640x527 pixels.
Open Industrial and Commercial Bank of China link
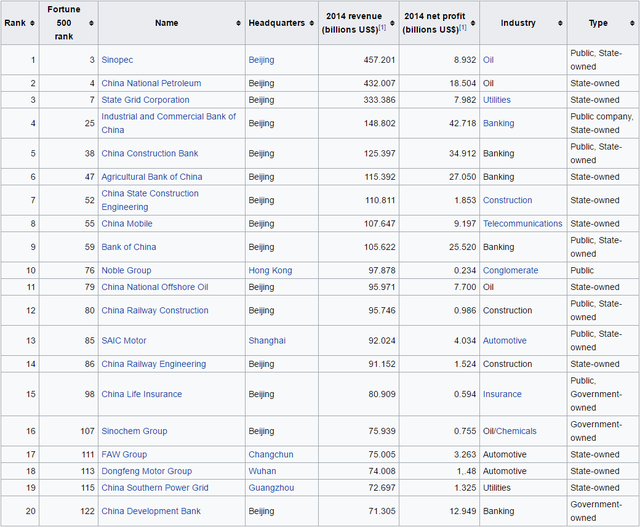coord(169,123)
